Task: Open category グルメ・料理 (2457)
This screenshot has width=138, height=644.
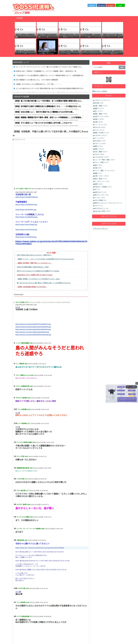Action: point(101,163)
